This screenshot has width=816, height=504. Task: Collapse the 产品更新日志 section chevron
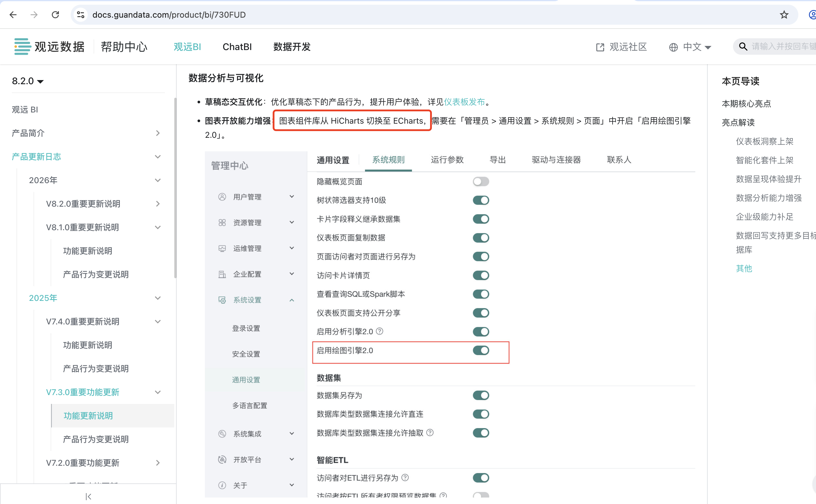(x=158, y=157)
